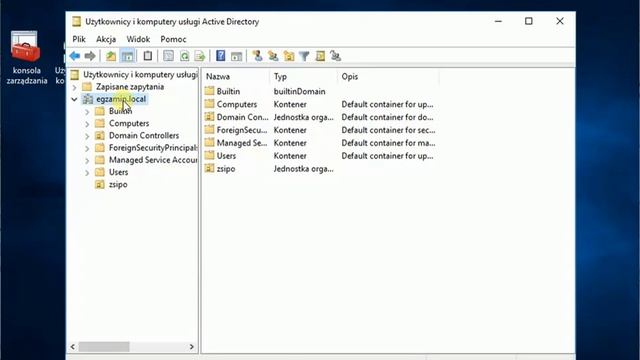Select egzamin.local domain in the tree

(121, 99)
